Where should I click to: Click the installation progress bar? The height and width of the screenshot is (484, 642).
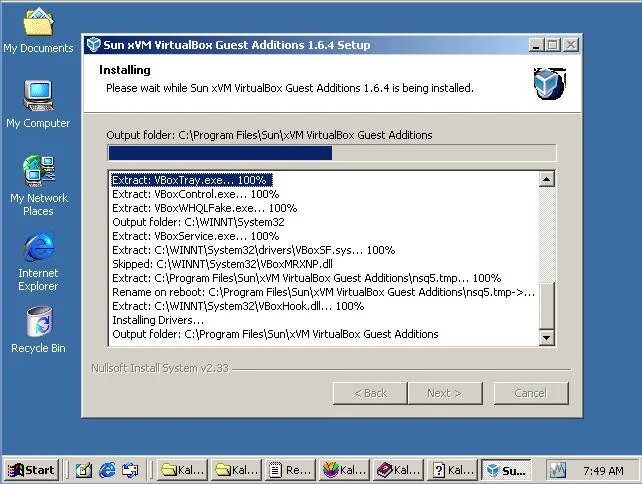(332, 153)
